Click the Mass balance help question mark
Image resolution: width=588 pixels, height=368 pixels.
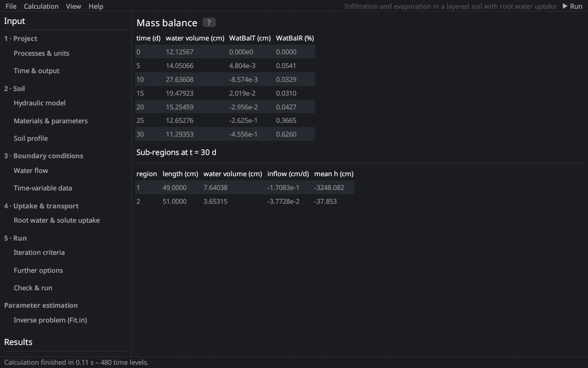click(209, 23)
